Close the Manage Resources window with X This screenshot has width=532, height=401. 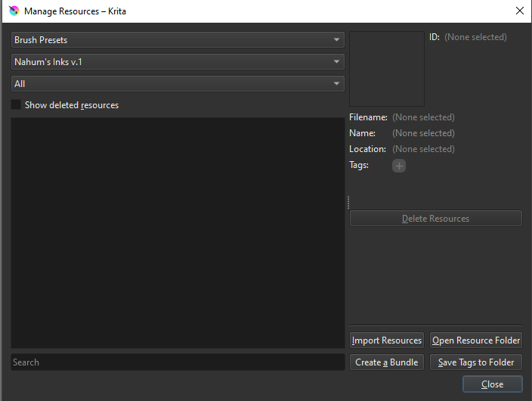519,11
